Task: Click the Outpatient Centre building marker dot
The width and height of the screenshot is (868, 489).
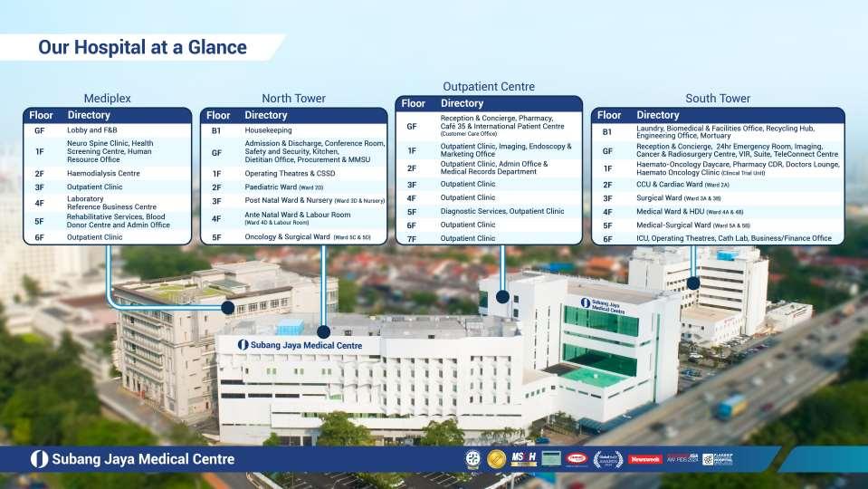Action: pyautogui.click(x=502, y=297)
